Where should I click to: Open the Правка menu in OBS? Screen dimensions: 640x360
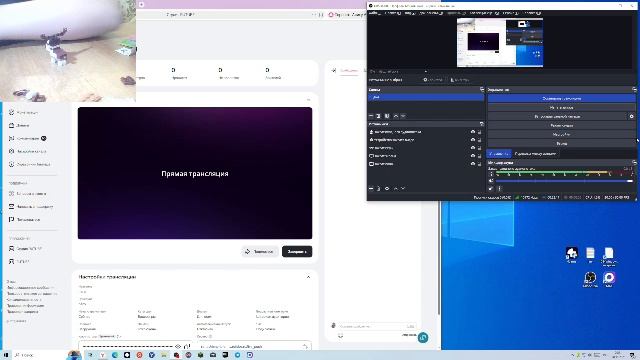coord(393,13)
